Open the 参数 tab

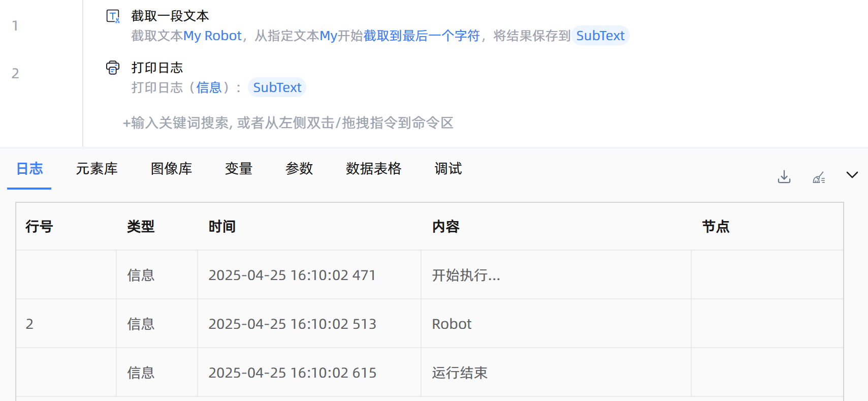299,169
